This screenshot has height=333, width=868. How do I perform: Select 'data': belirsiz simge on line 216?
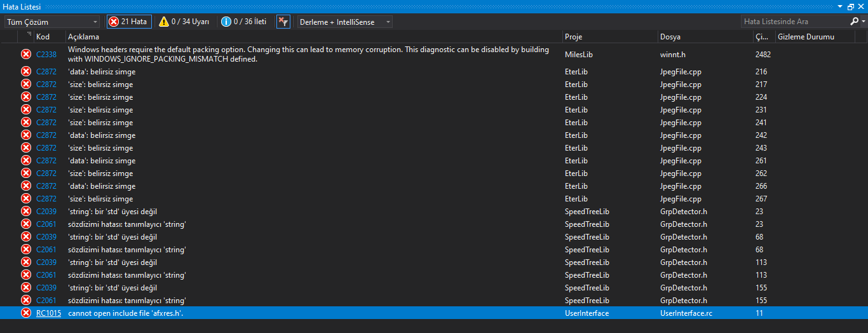point(102,72)
